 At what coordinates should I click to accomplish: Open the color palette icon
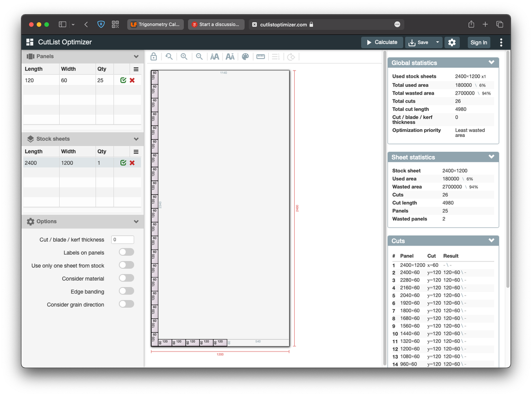pyautogui.click(x=245, y=56)
